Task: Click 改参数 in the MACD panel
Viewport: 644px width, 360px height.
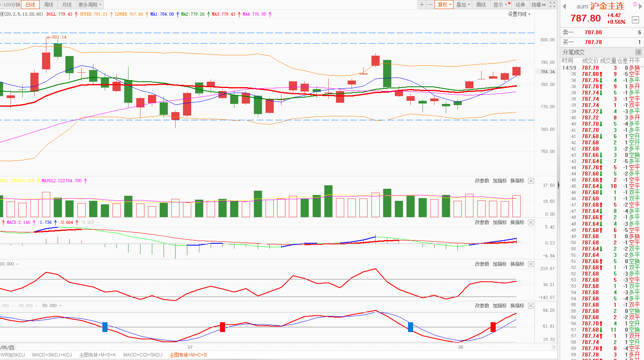Action: (x=482, y=222)
